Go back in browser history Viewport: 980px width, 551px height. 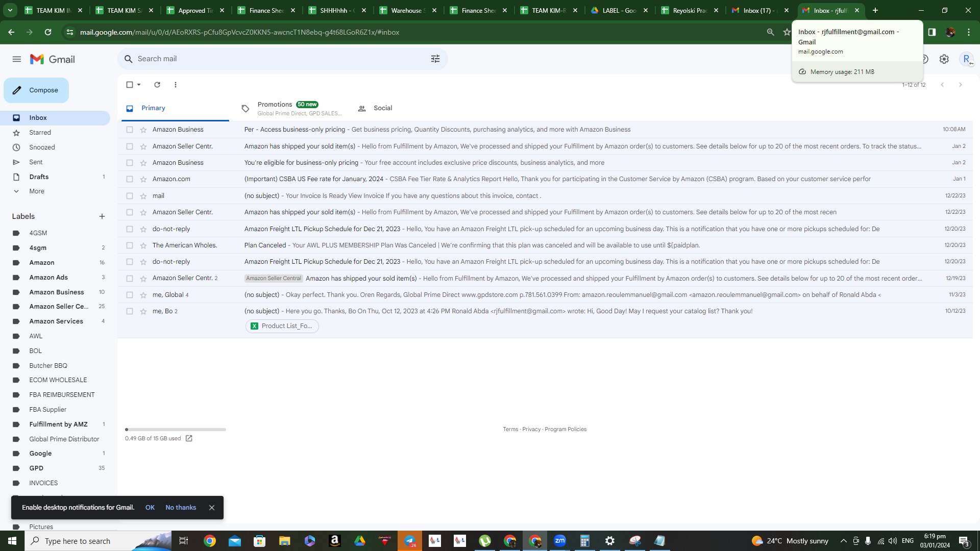coord(11,32)
